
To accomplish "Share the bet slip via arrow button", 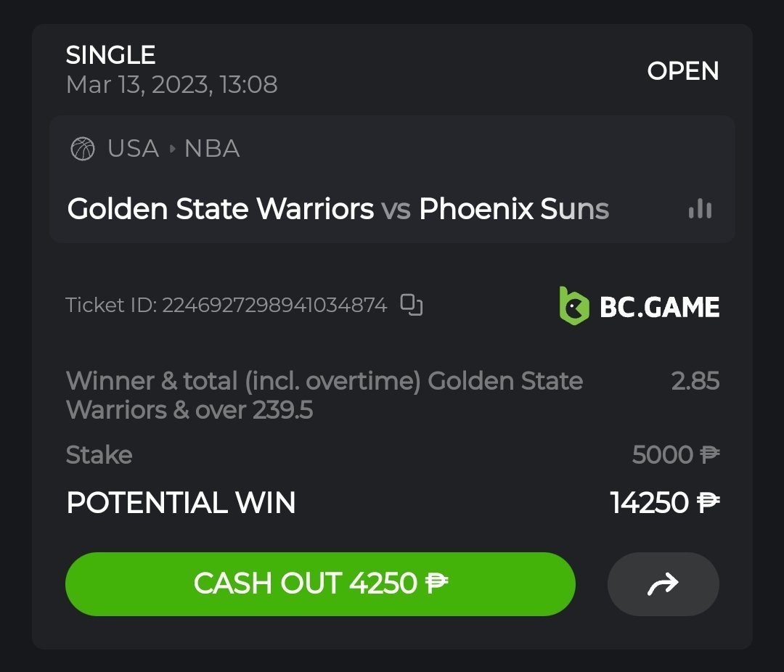I will pos(663,583).
